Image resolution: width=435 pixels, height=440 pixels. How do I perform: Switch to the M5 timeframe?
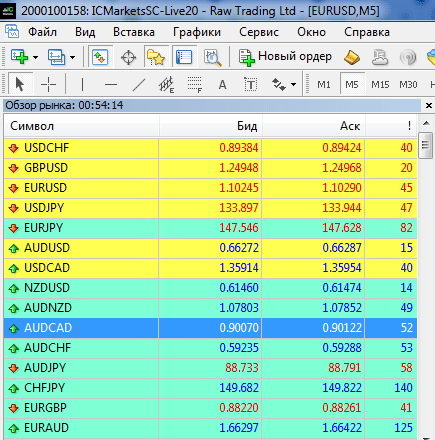point(352,84)
